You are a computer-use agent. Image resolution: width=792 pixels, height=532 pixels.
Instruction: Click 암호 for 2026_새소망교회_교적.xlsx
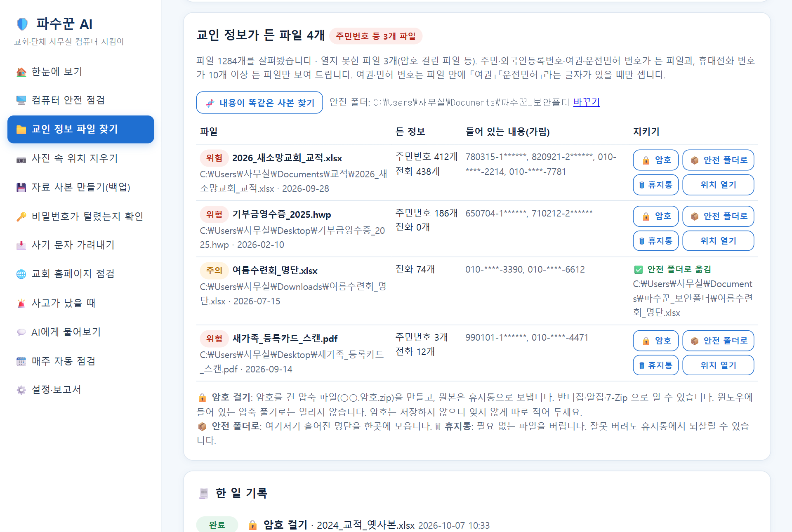[x=655, y=160]
